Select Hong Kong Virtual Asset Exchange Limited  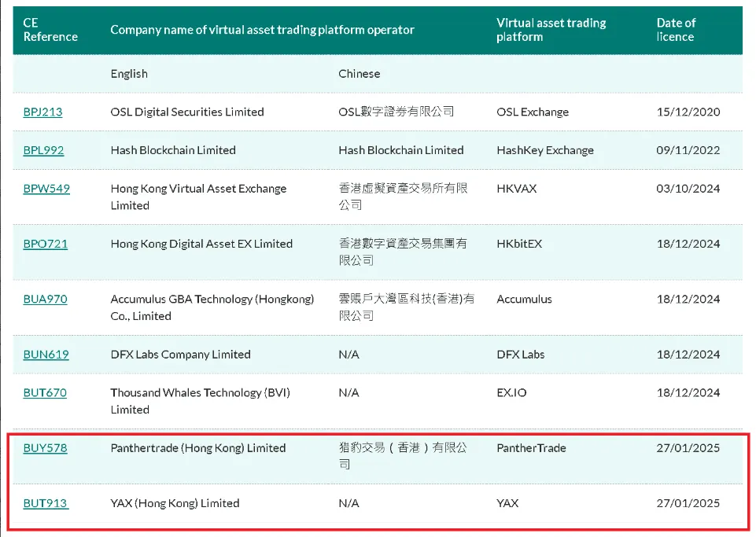point(199,197)
